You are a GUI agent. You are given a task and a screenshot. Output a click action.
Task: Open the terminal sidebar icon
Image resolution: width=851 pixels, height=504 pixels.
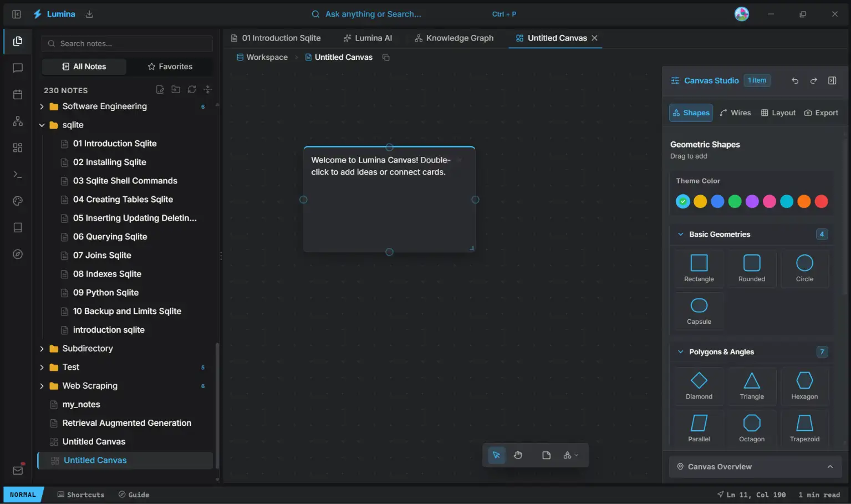pos(18,174)
